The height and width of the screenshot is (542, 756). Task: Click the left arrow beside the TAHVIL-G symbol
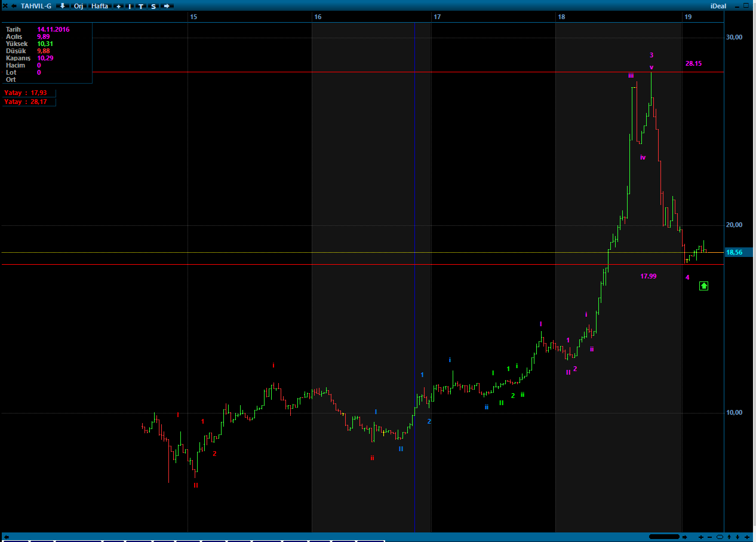click(x=13, y=5)
